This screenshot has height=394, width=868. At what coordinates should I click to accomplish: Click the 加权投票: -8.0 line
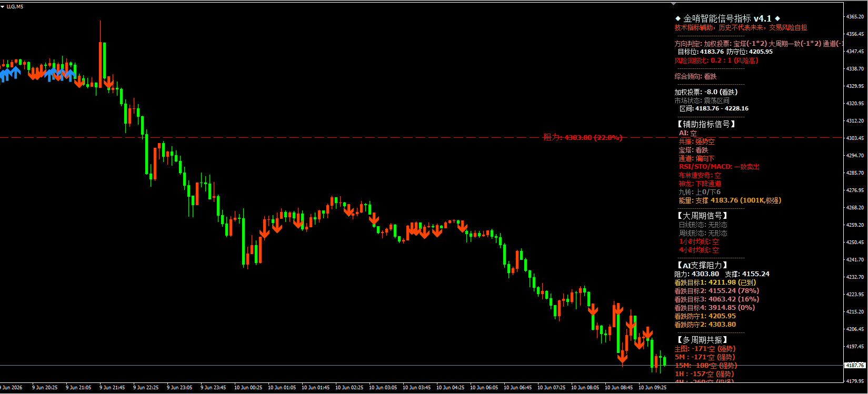pos(706,92)
